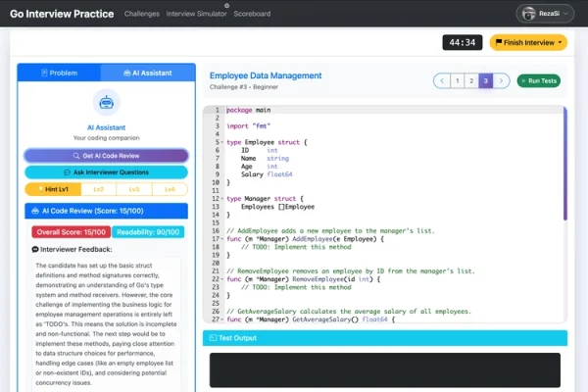Go to challenge page 1
This screenshot has width=588, height=392.
click(457, 80)
